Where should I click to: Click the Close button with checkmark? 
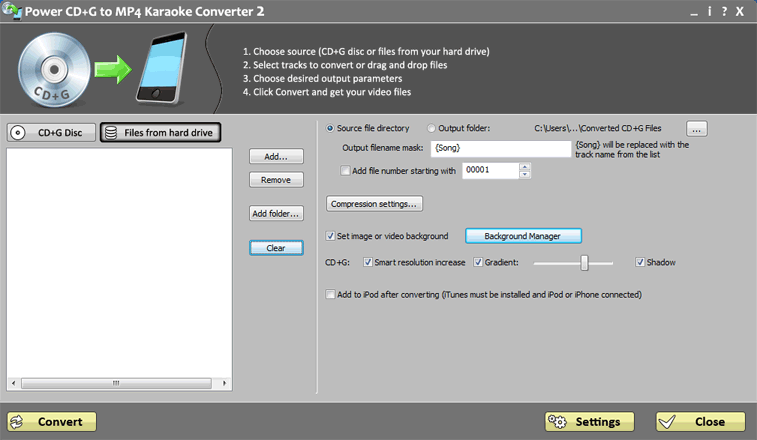[701, 422]
